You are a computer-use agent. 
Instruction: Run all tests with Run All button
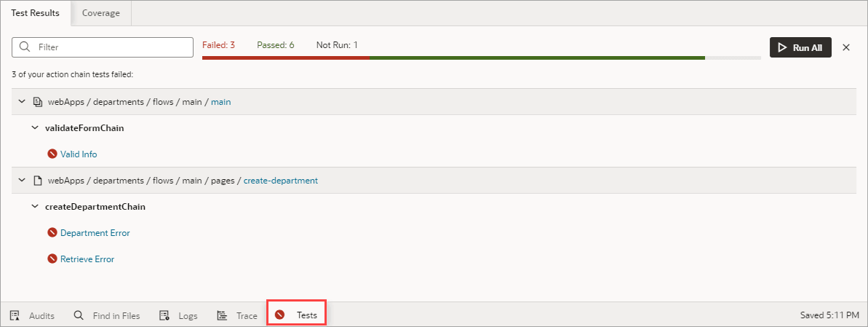[800, 47]
